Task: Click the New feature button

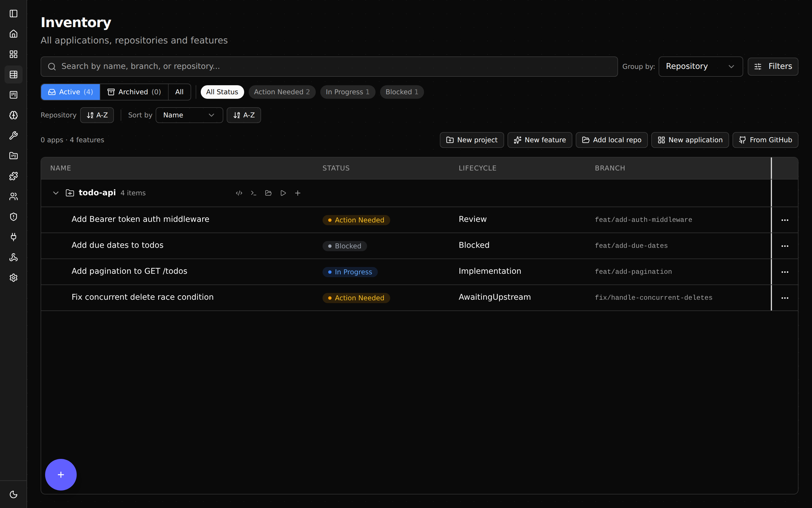Action: click(540, 140)
